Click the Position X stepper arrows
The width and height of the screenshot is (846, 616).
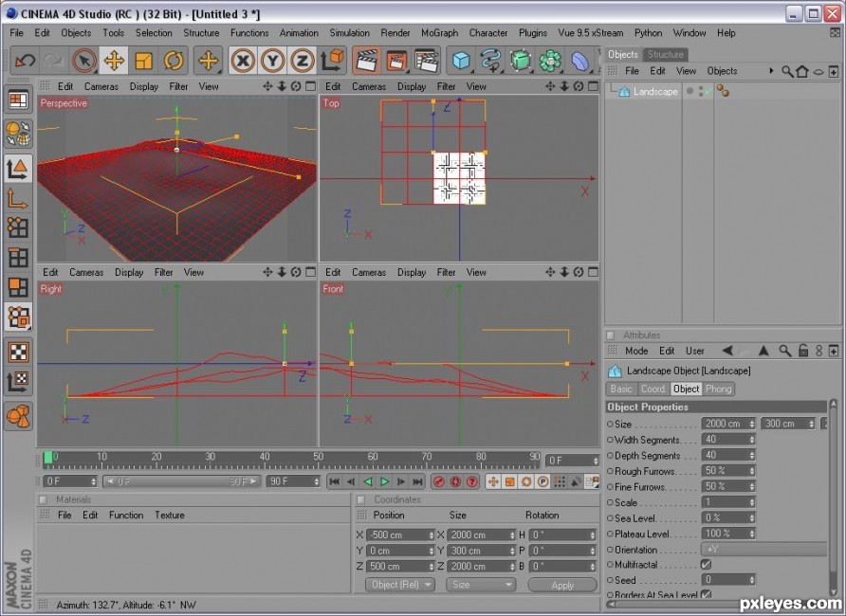click(x=432, y=535)
